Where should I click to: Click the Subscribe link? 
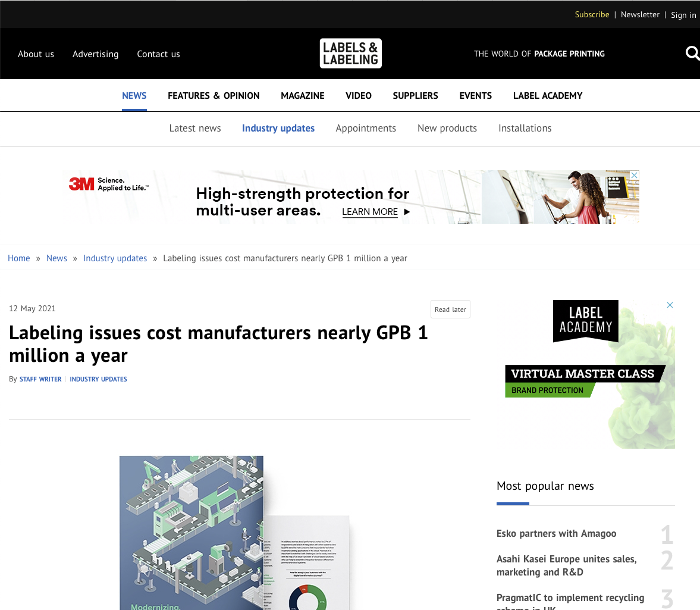(x=592, y=14)
